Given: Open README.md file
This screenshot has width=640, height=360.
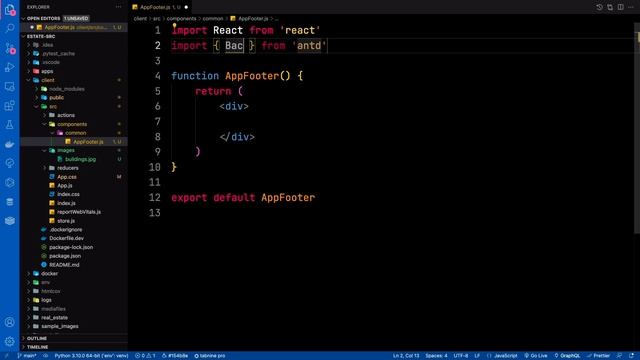Looking at the screenshot, I should [64, 265].
